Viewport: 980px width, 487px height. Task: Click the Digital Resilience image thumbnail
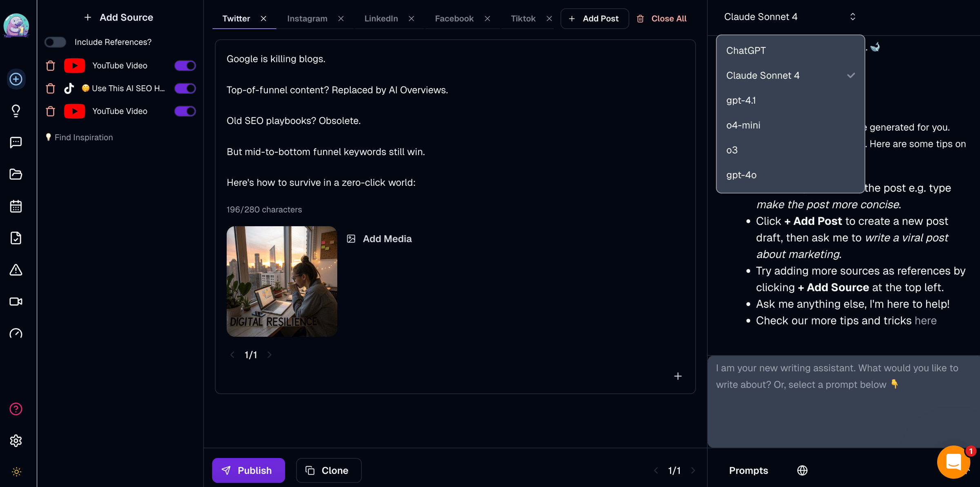(282, 281)
